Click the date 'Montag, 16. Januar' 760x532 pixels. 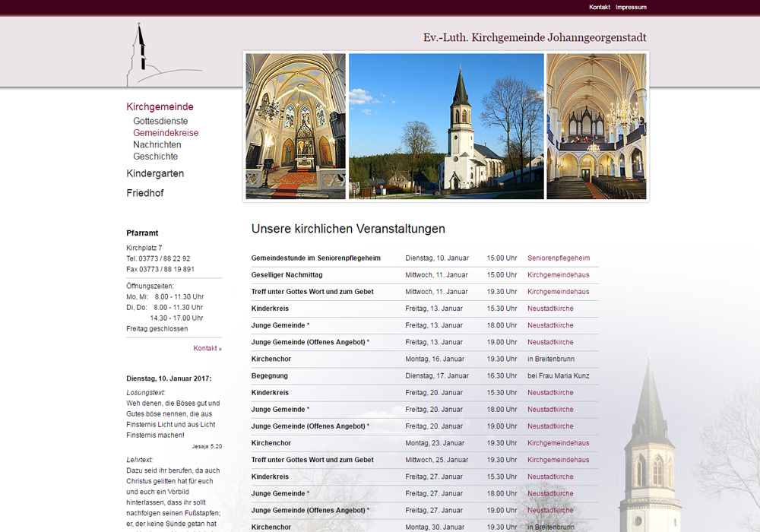tap(435, 359)
